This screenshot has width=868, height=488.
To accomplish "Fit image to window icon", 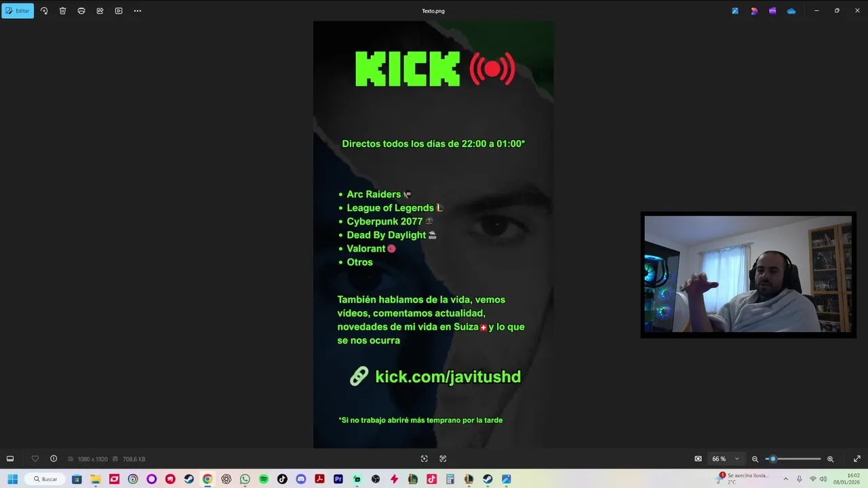I will [x=425, y=459].
